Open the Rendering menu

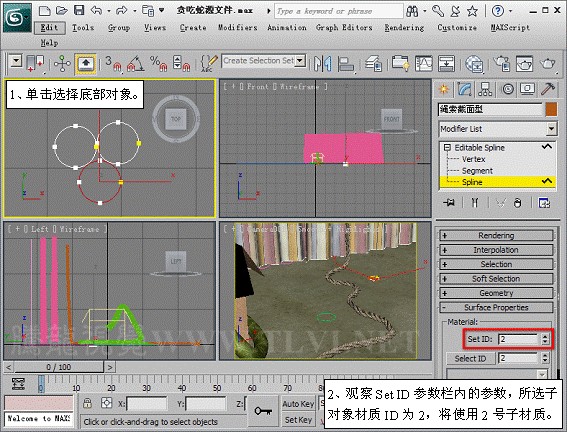pos(404,27)
